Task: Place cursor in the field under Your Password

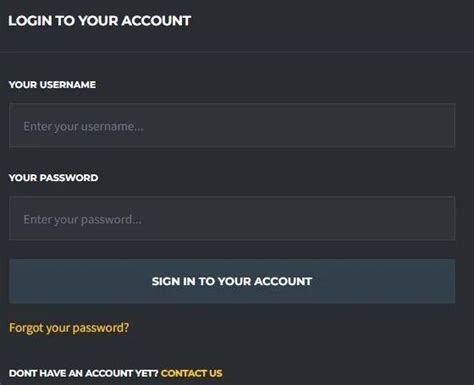Action: [232, 218]
